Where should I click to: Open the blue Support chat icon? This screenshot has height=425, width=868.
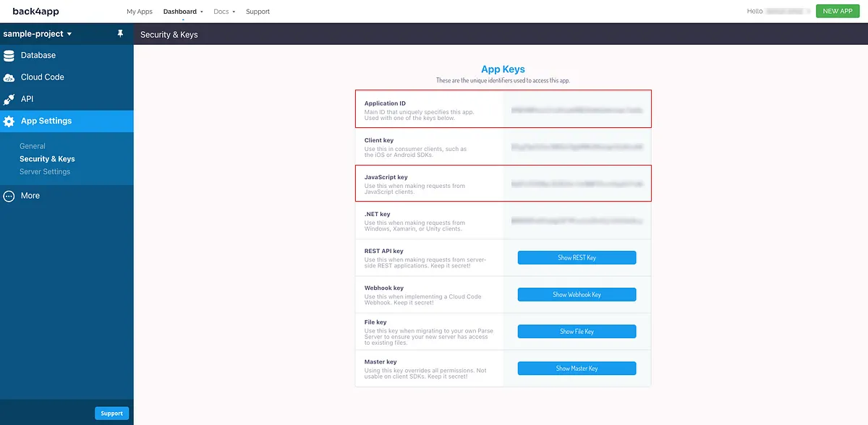click(111, 413)
